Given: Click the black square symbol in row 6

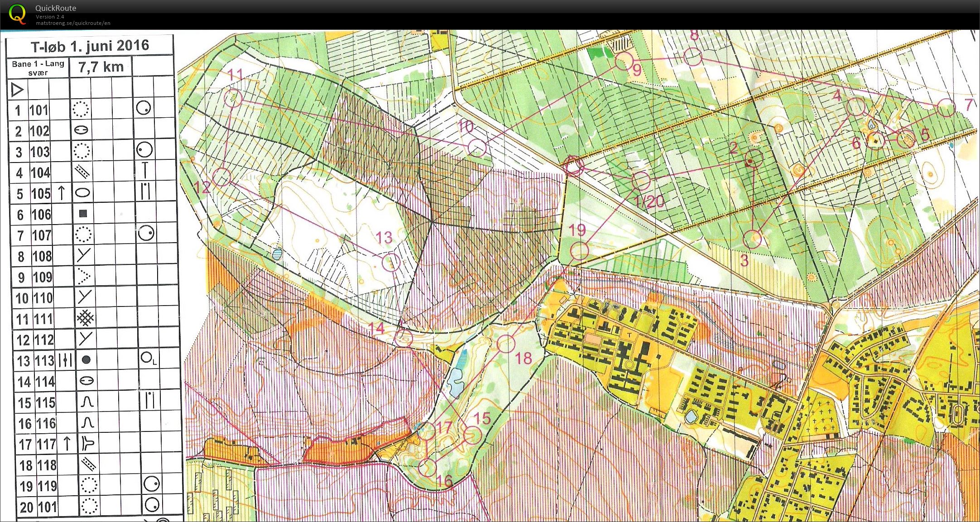Looking at the screenshot, I should [x=83, y=213].
